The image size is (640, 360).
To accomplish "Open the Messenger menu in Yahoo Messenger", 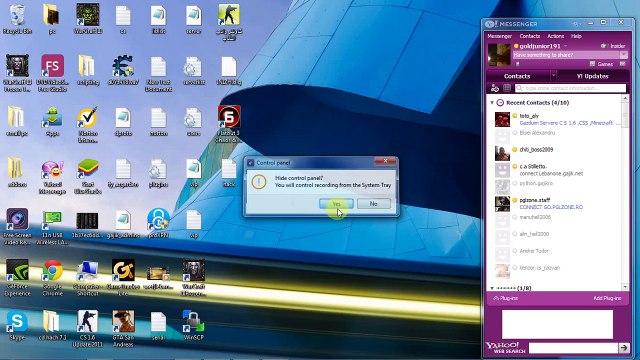I will pos(500,36).
